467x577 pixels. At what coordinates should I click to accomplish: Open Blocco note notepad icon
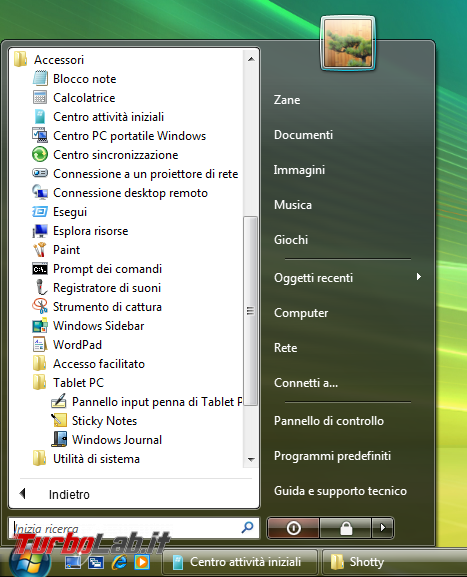[40, 79]
